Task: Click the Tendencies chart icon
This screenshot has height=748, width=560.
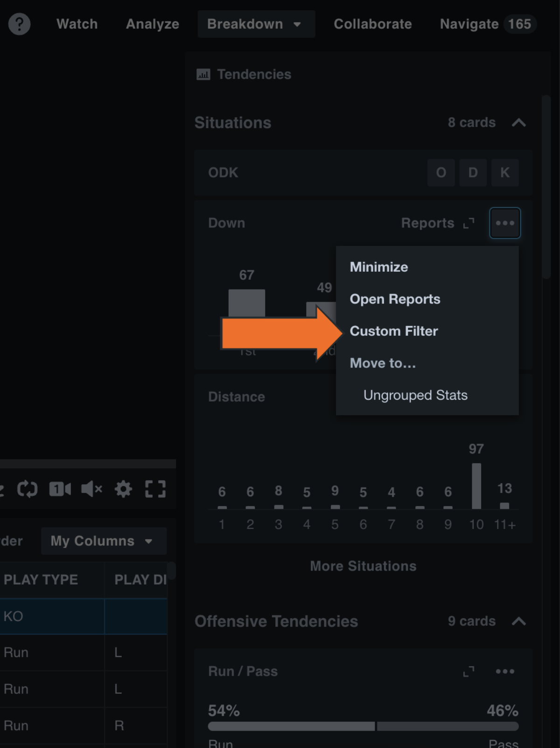Action: (x=203, y=74)
